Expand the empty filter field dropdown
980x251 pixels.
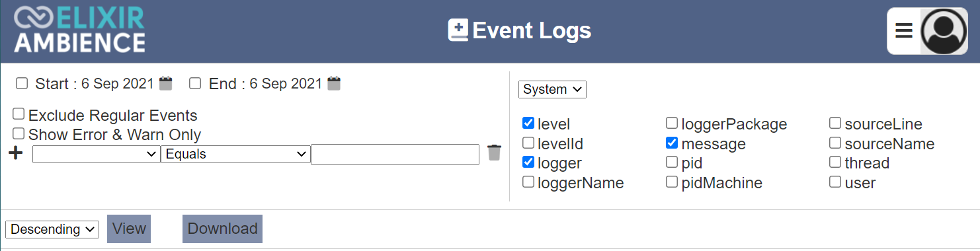point(96,154)
